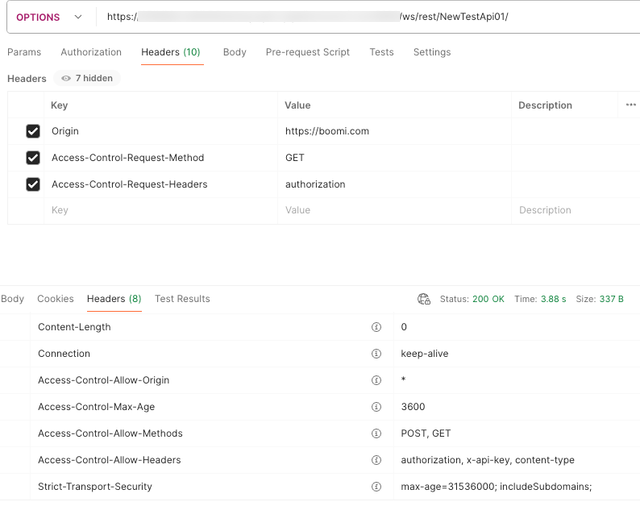The height and width of the screenshot is (530, 640).
Task: Click info icon for Strict-Transport-Security
Action: tap(377, 487)
